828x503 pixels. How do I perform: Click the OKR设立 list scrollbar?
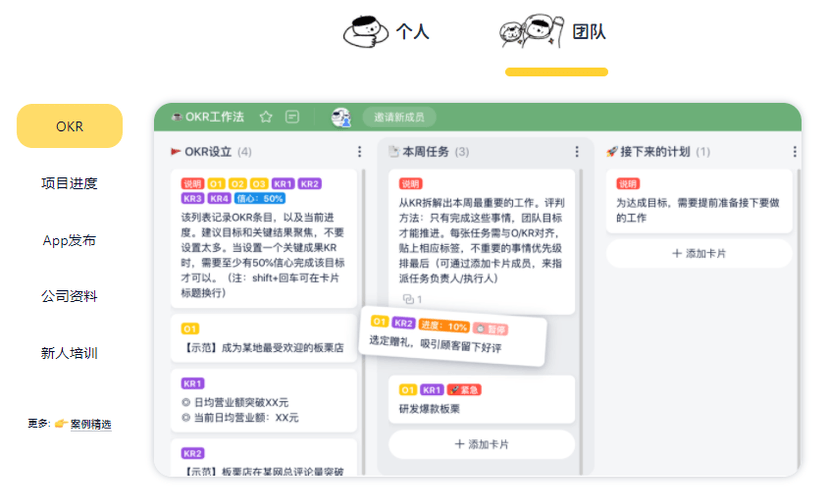coord(363,322)
